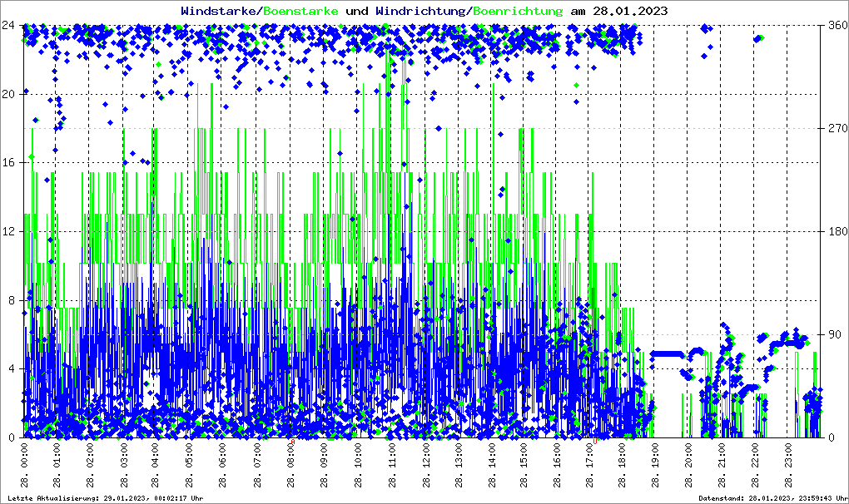This screenshot has width=849, height=504.
Task: Click the green 'Boenrichtung' title word
Action: (519, 11)
